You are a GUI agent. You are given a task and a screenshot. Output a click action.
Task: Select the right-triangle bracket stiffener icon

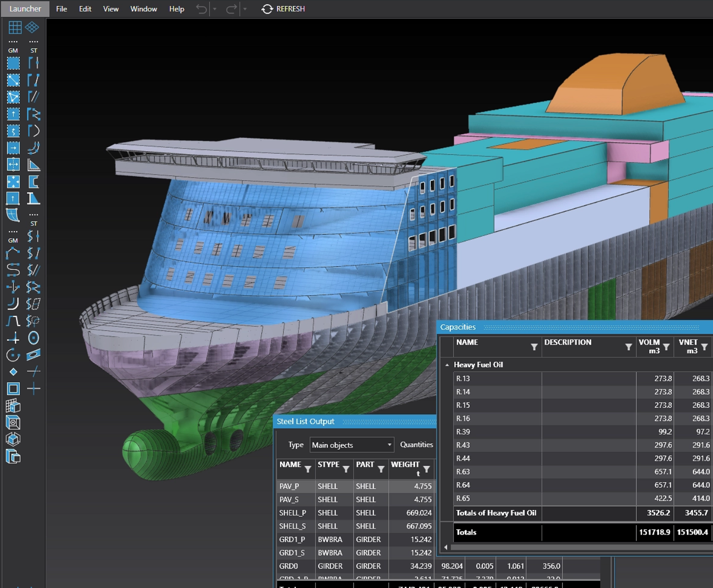(x=34, y=165)
